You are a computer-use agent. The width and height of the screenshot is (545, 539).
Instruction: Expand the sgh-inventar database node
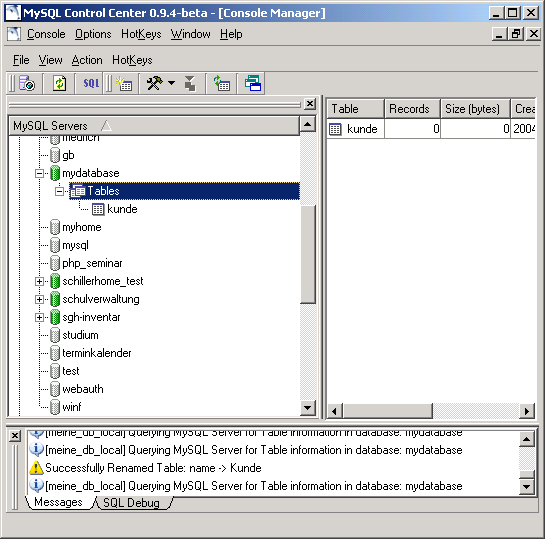pos(40,317)
